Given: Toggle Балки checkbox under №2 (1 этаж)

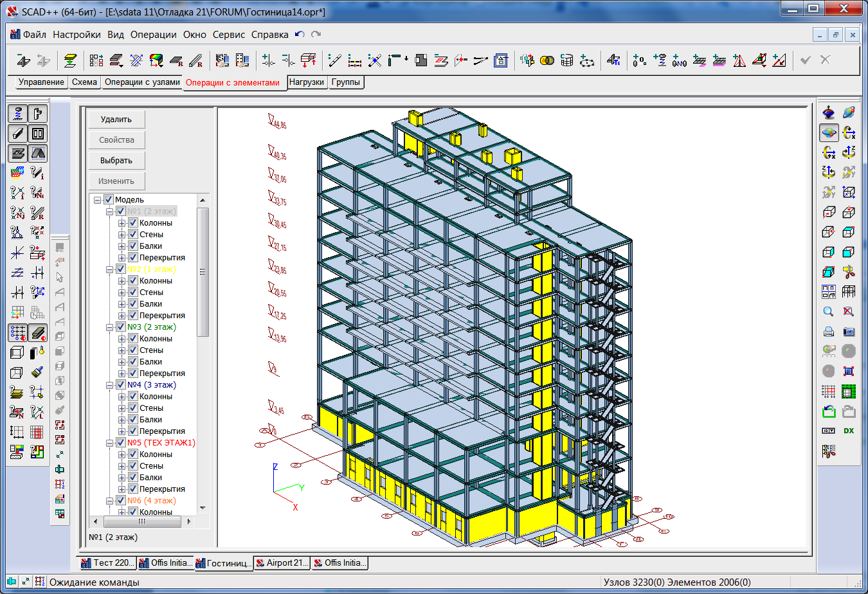Looking at the screenshot, I should (133, 304).
